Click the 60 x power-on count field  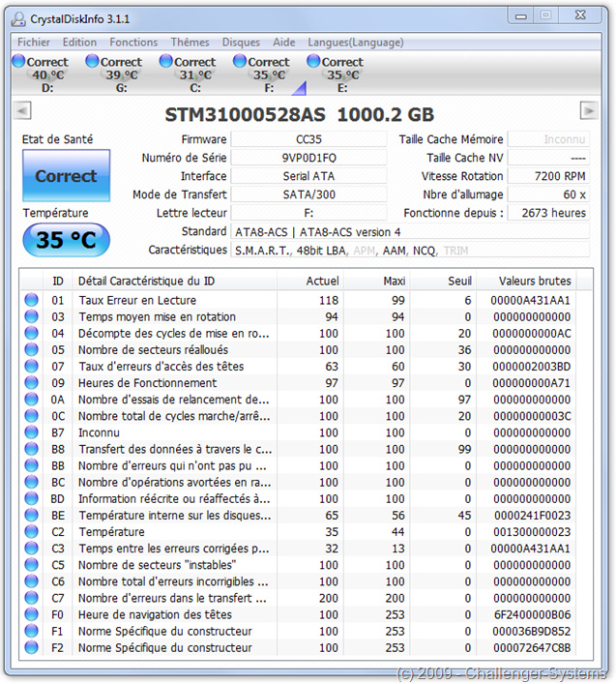point(548,194)
